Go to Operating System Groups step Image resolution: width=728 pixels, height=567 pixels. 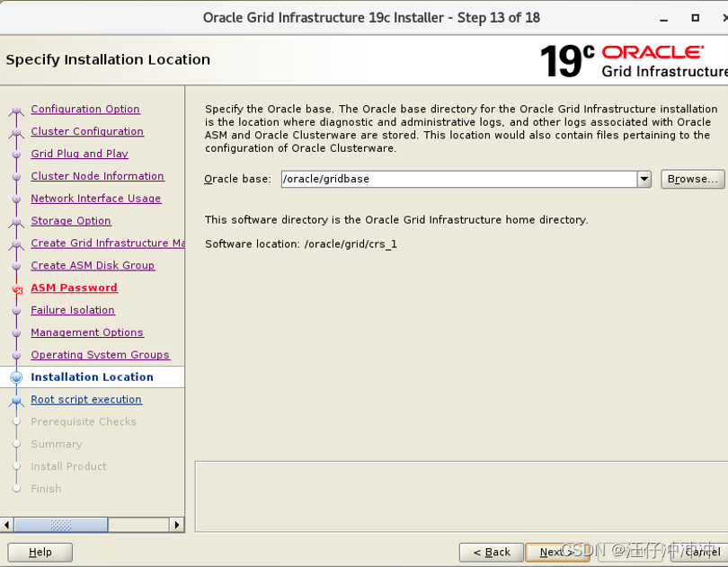pos(101,354)
